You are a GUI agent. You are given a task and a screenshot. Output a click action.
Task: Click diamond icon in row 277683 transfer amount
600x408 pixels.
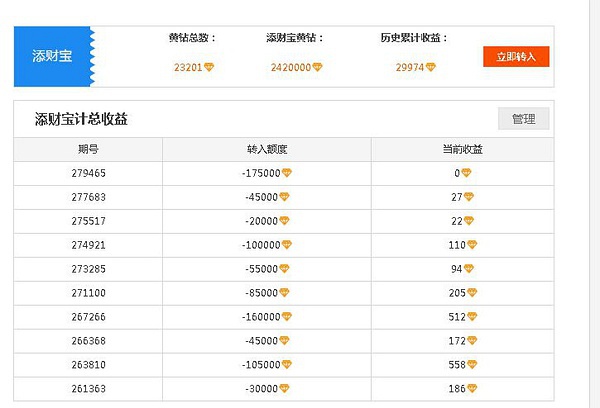(284, 197)
